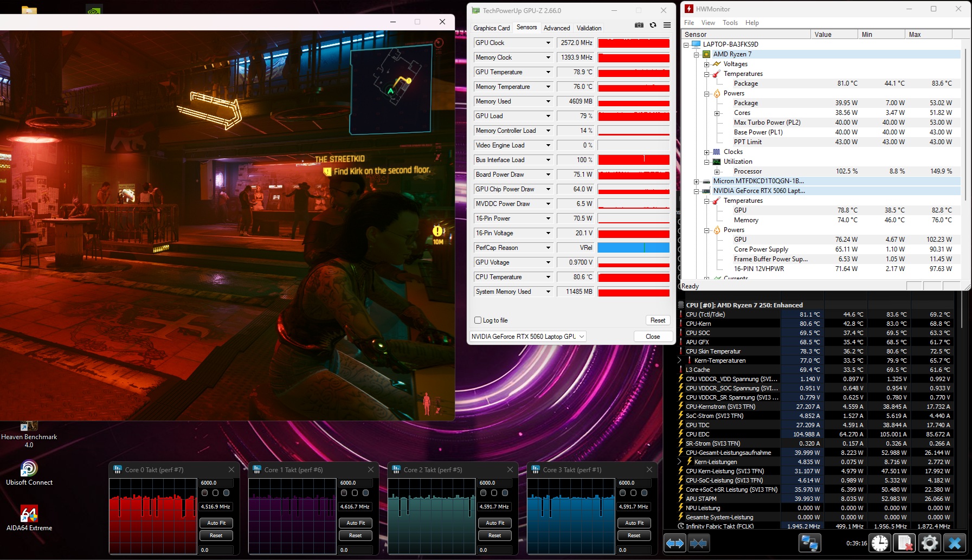Expand the Clocks node in HWMonitor
The width and height of the screenshot is (972, 560).
706,152
